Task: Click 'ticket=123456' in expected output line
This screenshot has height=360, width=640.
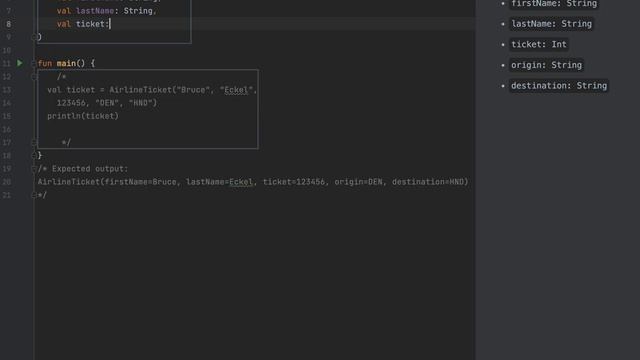Action: point(294,182)
